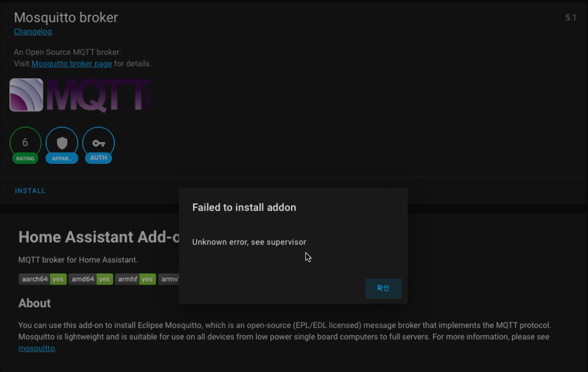Click 'MQTT broker for Home Assistant.' text

click(78, 260)
